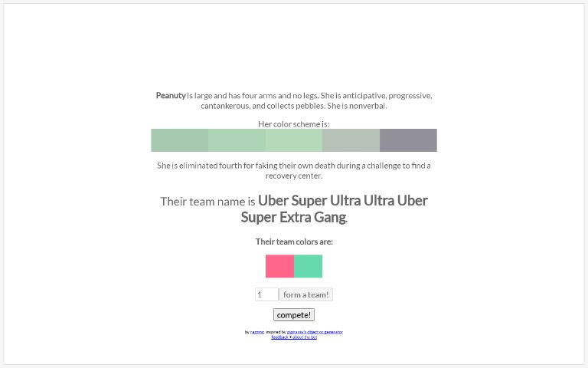Select the second light green scheme swatch
The width and height of the screenshot is (588, 368).
(x=237, y=140)
